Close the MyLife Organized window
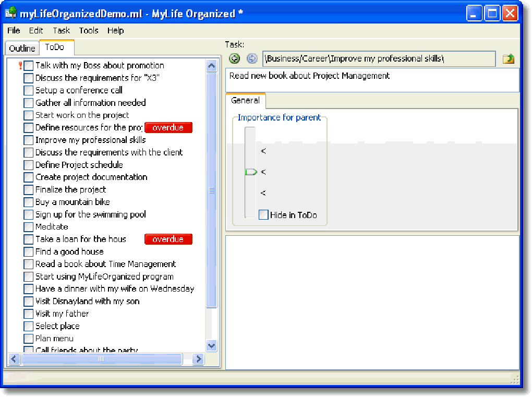The height and width of the screenshot is (397, 532). pyautogui.click(x=510, y=13)
